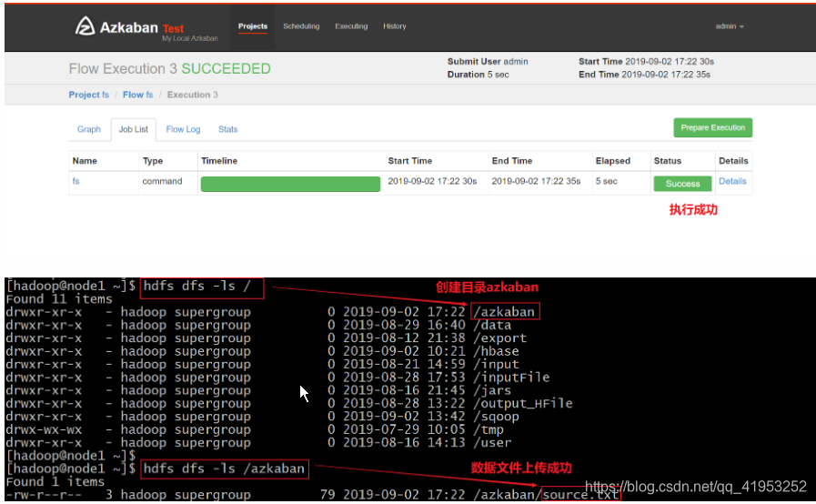Follow the Project fs breadcrumb link

(x=89, y=95)
